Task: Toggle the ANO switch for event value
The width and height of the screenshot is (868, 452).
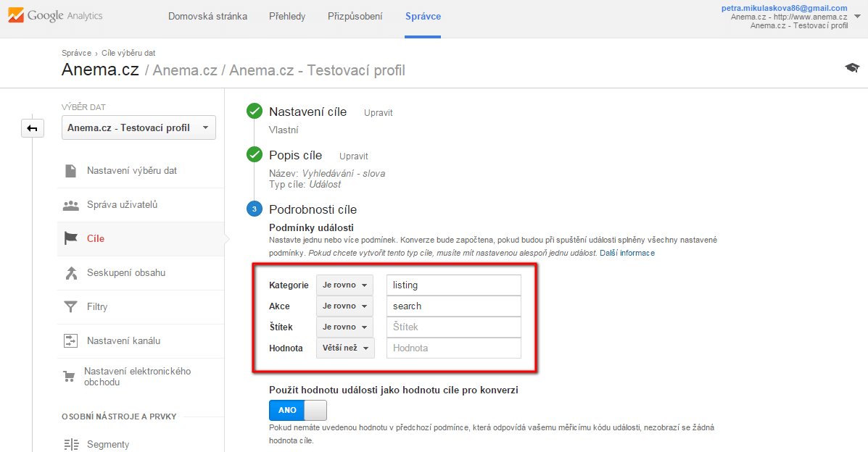Action: point(298,411)
